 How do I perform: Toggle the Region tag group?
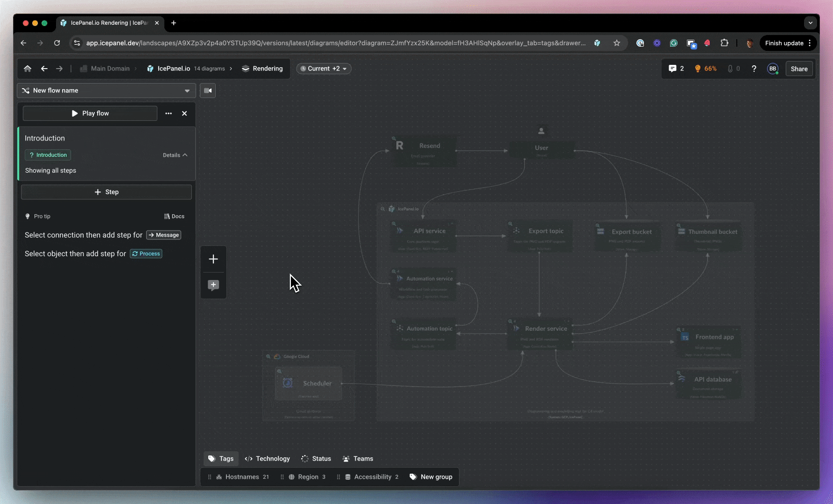[x=308, y=477]
